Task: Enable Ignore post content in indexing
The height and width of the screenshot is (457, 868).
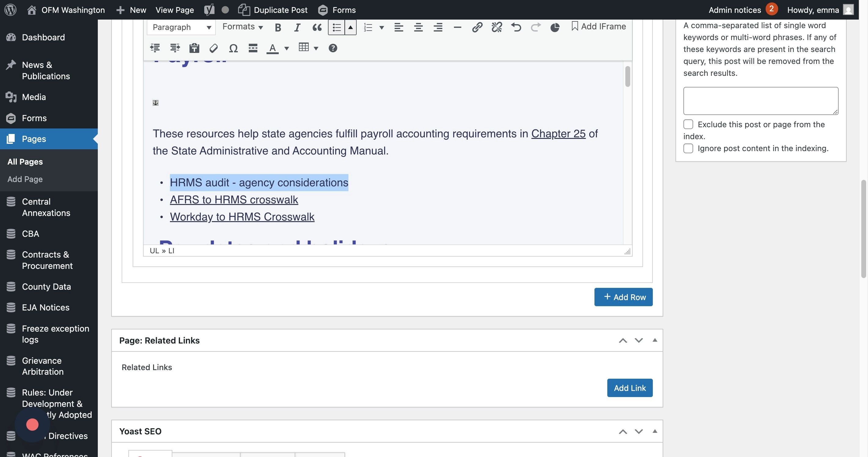Action: [x=688, y=148]
